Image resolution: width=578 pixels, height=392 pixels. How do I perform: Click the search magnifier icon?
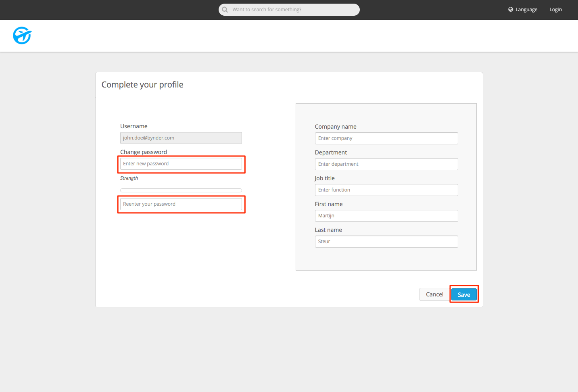[x=225, y=10]
